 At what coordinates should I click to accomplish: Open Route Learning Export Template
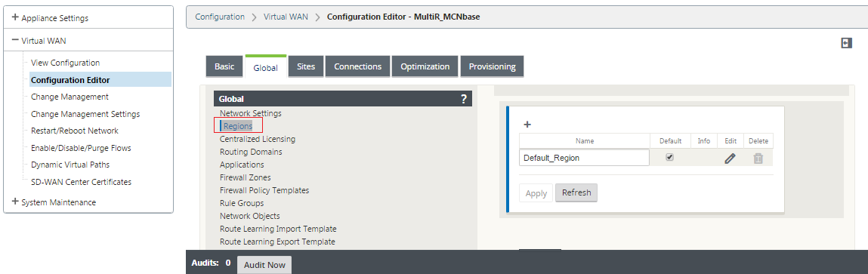point(277,242)
